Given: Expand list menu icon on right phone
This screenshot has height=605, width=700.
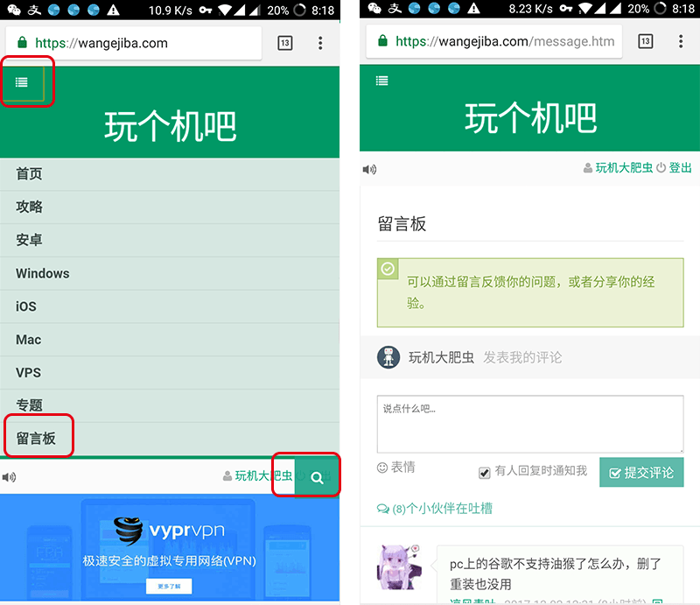Looking at the screenshot, I should coord(381,81).
